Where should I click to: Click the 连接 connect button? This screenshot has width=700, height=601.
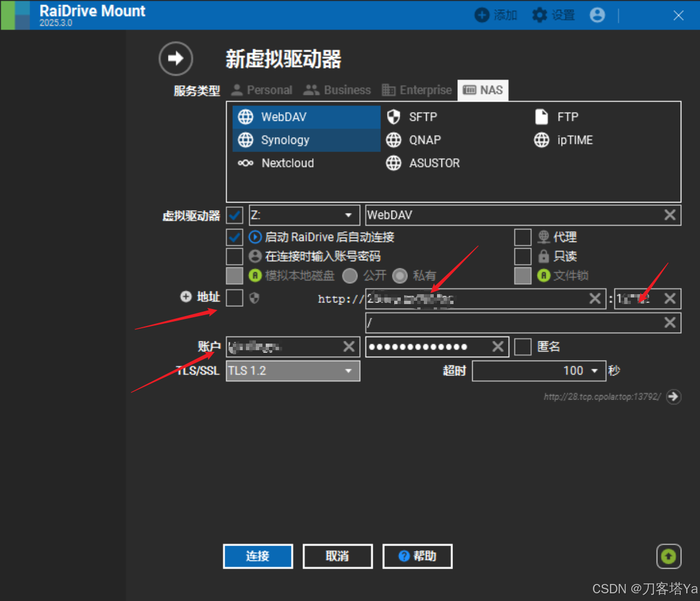pyautogui.click(x=258, y=557)
